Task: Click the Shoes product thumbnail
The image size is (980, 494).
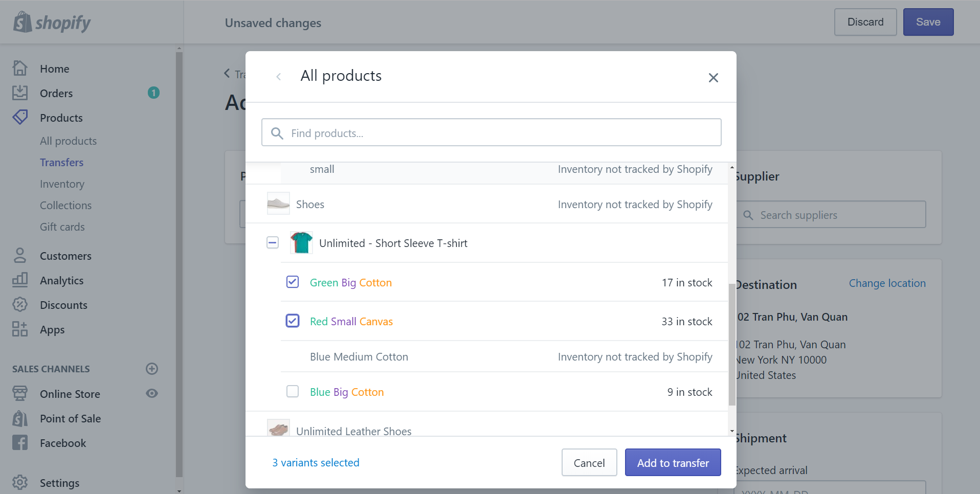Action: 278,204
